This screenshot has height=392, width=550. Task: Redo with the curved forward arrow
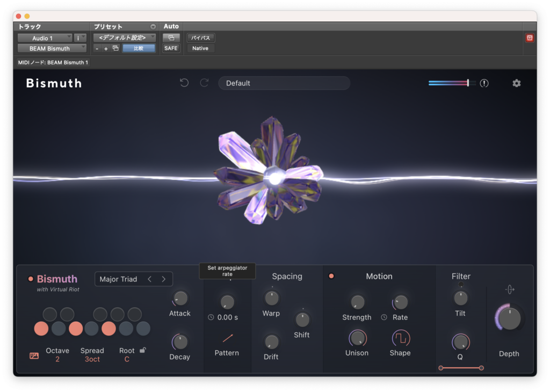click(204, 83)
